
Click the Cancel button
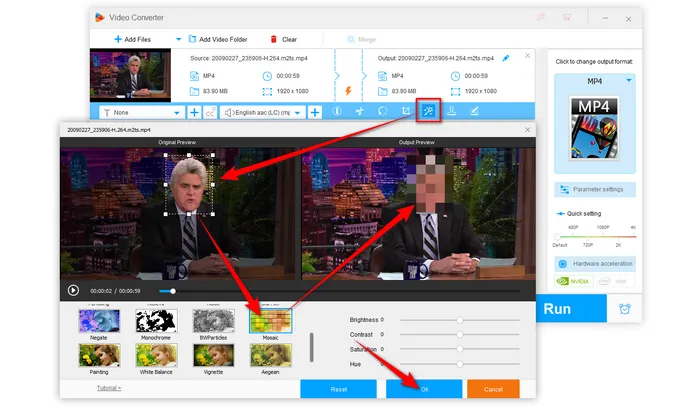[x=493, y=389]
